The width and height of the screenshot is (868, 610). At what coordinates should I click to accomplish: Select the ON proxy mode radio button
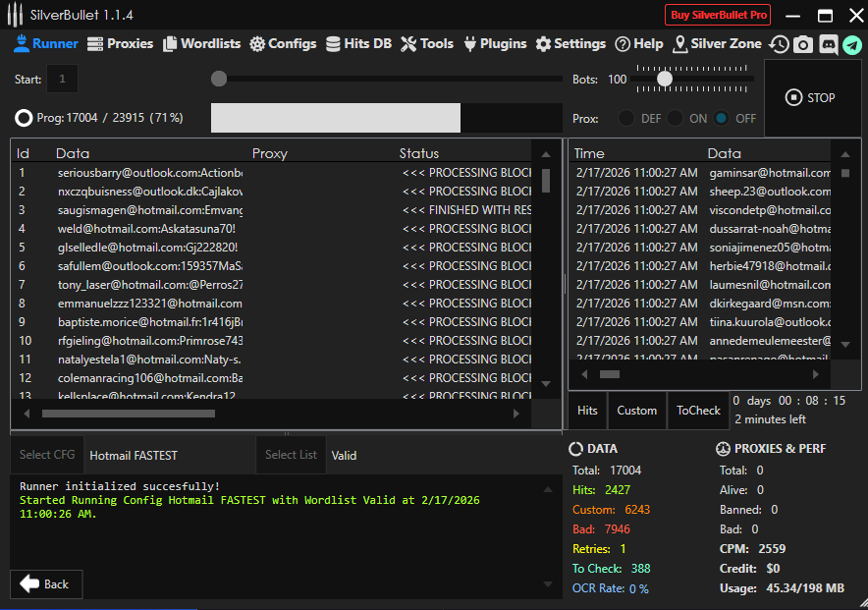click(x=676, y=118)
